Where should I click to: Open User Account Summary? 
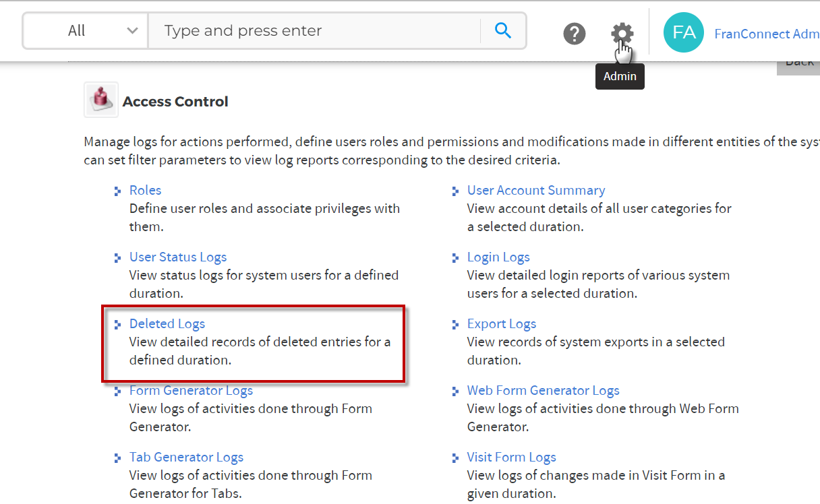click(x=536, y=190)
